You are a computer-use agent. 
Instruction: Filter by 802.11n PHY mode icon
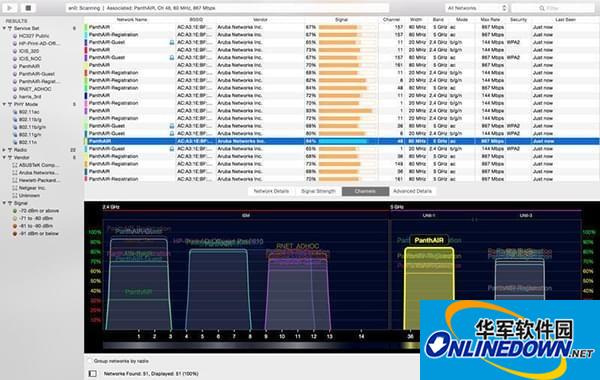point(15,142)
